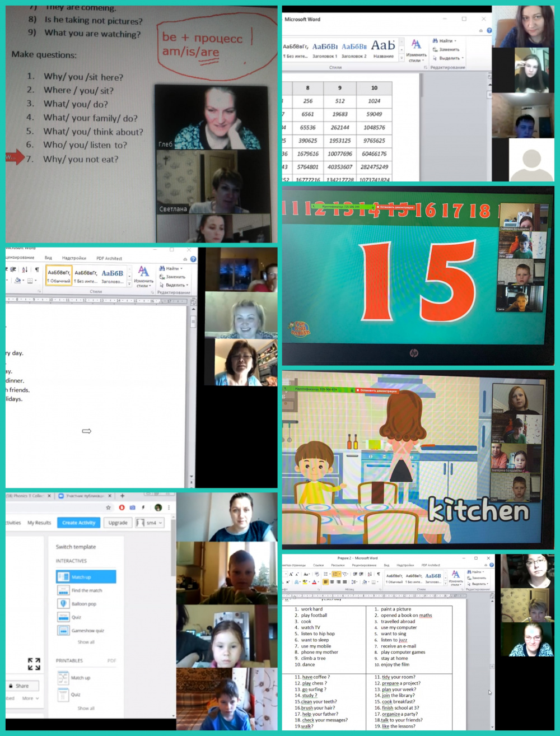The width and height of the screenshot is (560, 736).
Task: Toggle pilcrow marks in 'friends.' Word window
Action: 37,269
